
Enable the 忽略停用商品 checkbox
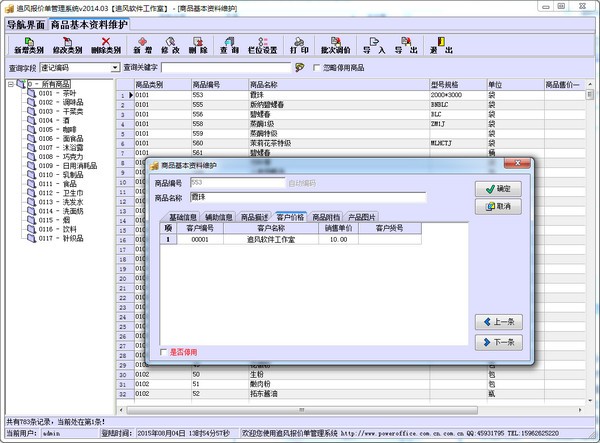click(318, 67)
